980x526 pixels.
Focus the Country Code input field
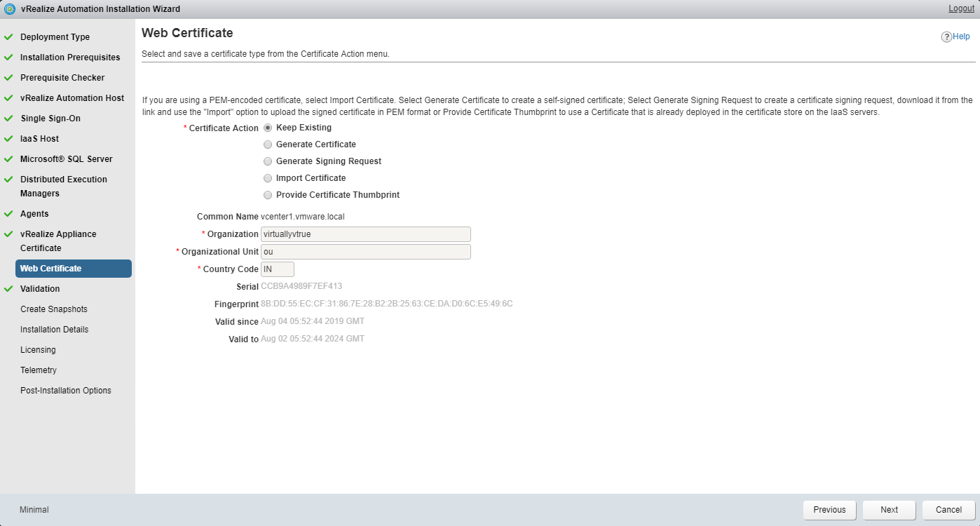[277, 269]
